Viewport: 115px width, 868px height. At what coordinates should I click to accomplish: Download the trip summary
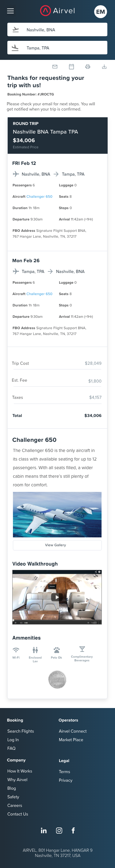[x=104, y=67]
